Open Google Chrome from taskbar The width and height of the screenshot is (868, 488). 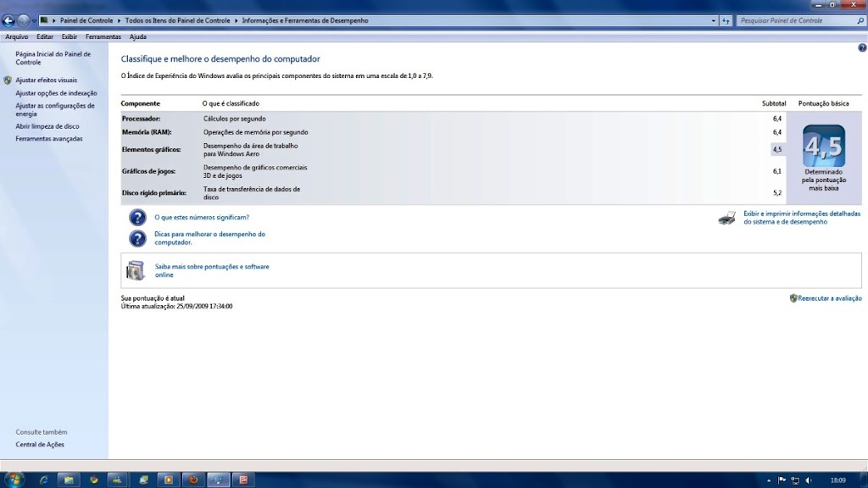pyautogui.click(x=93, y=480)
